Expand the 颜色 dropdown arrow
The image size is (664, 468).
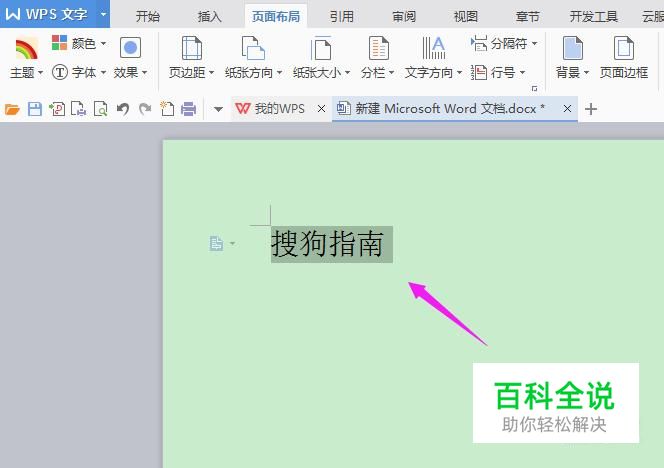[103, 43]
